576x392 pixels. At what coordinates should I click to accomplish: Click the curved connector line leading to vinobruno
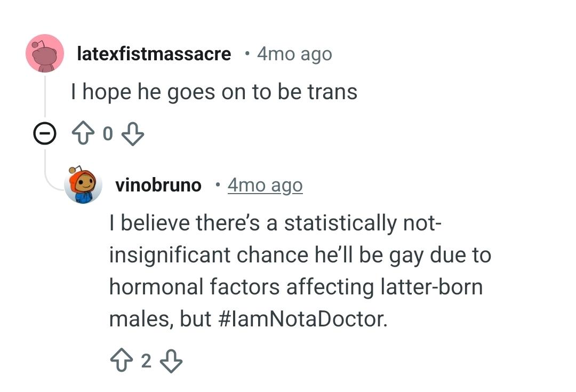coord(52,181)
